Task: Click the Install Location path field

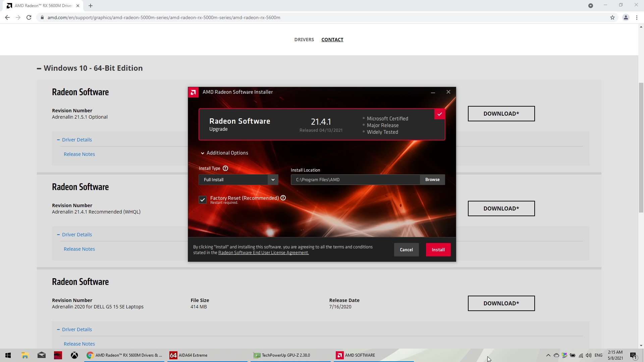Action: (x=355, y=180)
